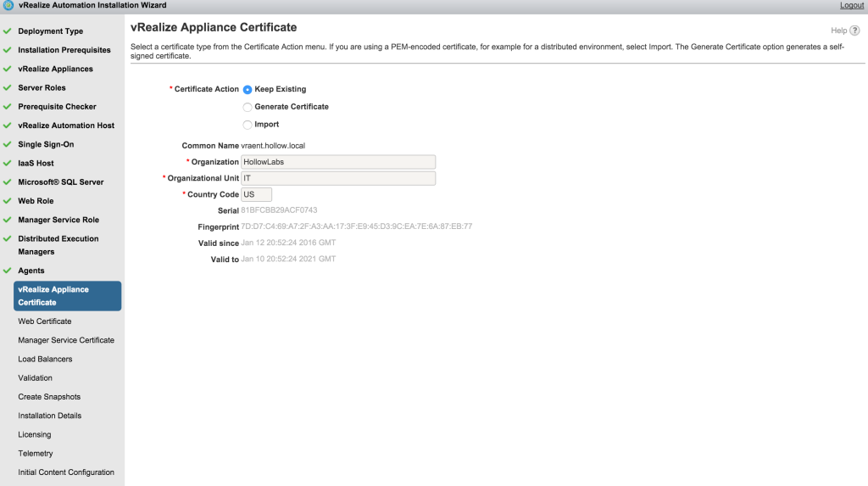Click the green checkmark beside IaaS Host
868x486 pixels.
(x=7, y=164)
